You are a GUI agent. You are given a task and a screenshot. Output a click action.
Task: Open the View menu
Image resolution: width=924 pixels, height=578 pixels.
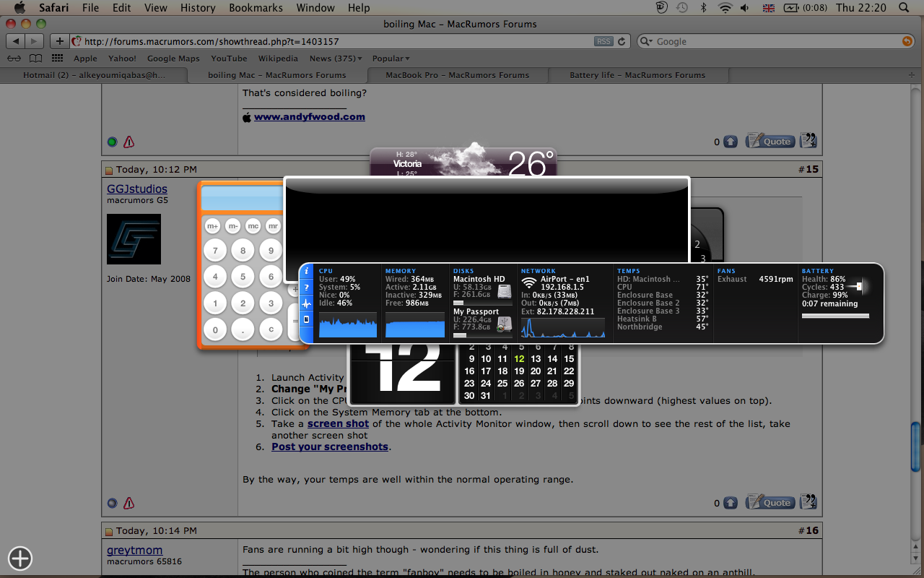click(x=155, y=8)
